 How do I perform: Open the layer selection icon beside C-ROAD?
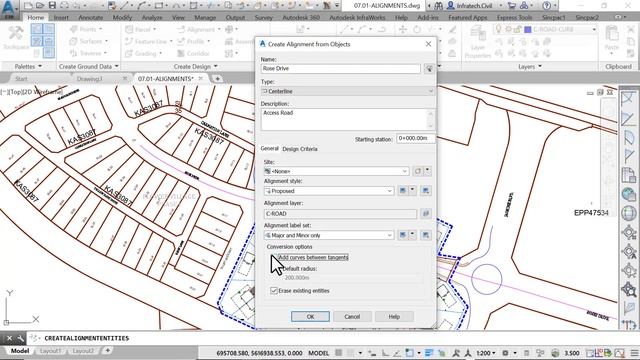425,213
